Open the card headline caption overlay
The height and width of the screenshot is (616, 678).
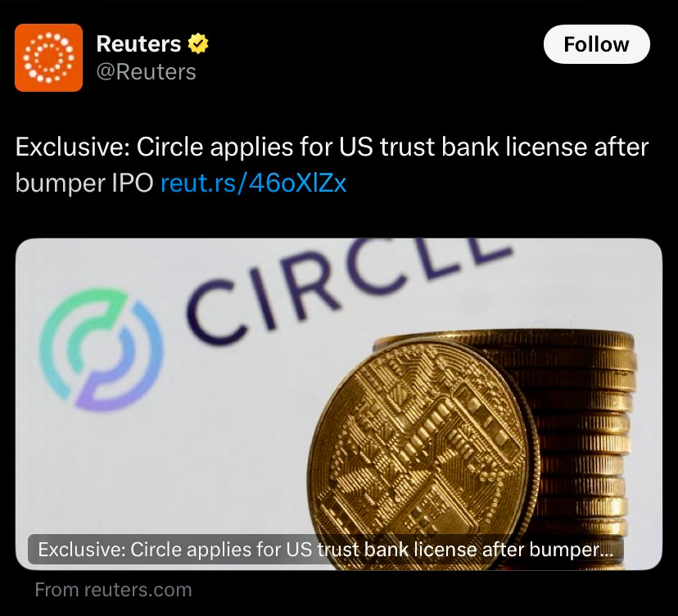pyautogui.click(x=326, y=550)
